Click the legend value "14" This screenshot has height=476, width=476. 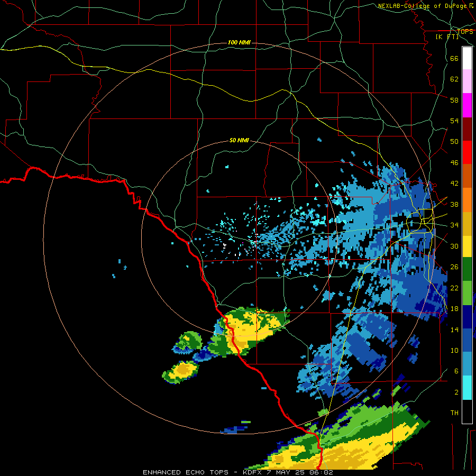tap(454, 329)
